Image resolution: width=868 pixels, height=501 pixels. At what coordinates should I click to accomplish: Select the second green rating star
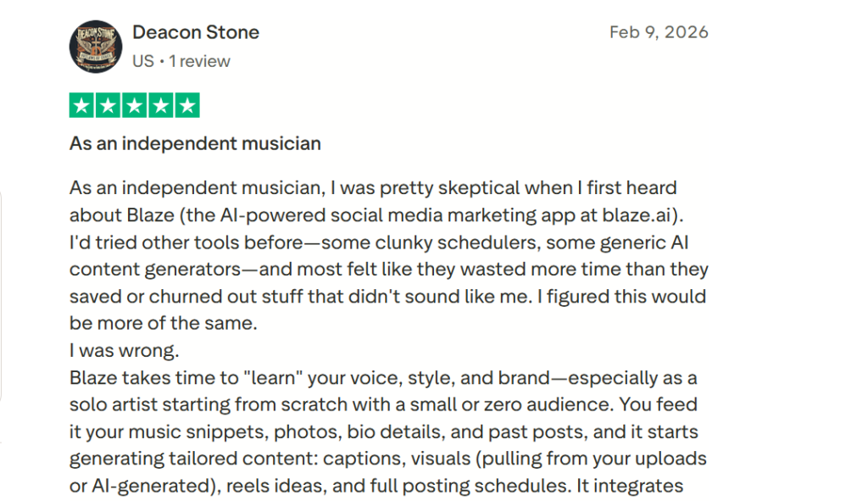(108, 106)
